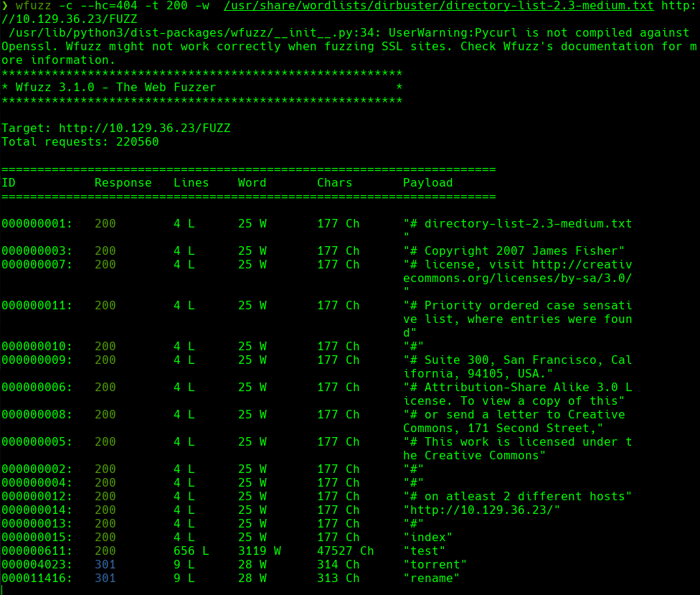
Task: Click the '656 L' value
Action: coord(191,551)
